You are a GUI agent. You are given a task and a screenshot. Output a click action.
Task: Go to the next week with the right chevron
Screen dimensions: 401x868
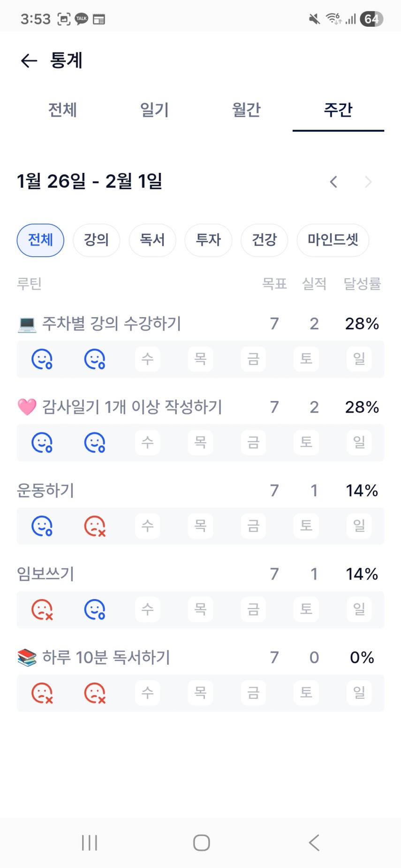(x=368, y=182)
